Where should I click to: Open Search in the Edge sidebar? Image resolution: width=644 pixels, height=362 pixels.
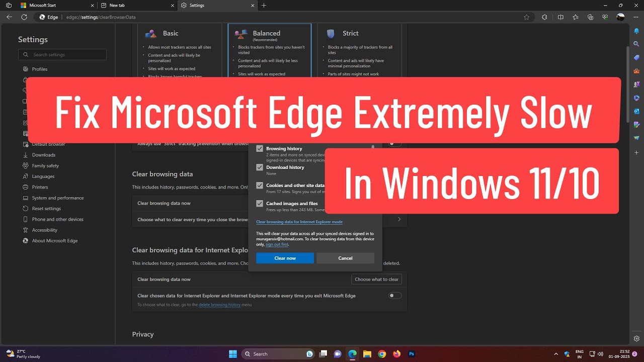tap(636, 44)
